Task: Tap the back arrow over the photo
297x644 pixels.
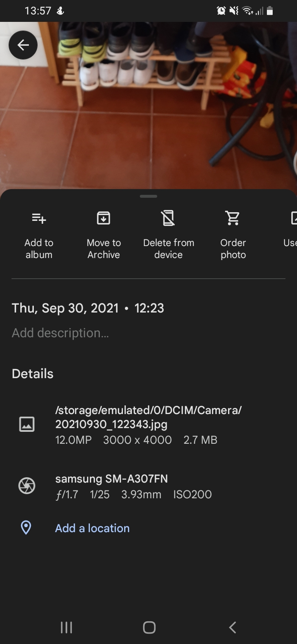Action: pyautogui.click(x=23, y=45)
